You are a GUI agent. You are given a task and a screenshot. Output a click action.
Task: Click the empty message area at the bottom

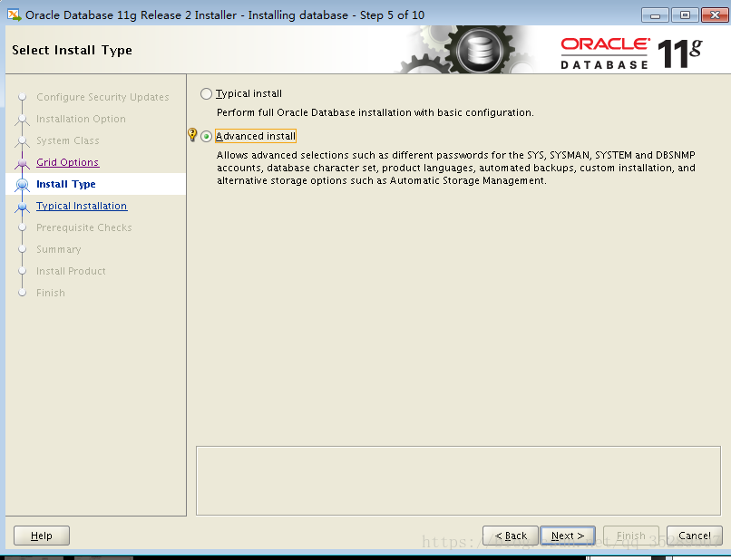pyautogui.click(x=458, y=481)
